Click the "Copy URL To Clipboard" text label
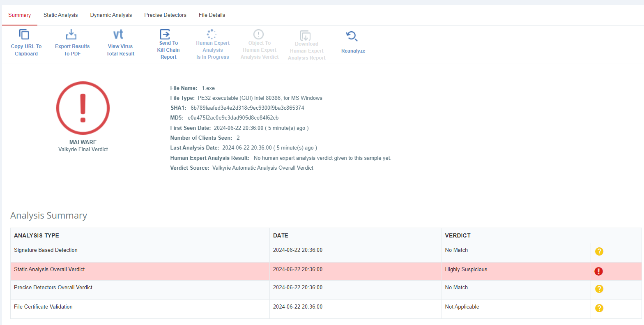 pos(26,50)
